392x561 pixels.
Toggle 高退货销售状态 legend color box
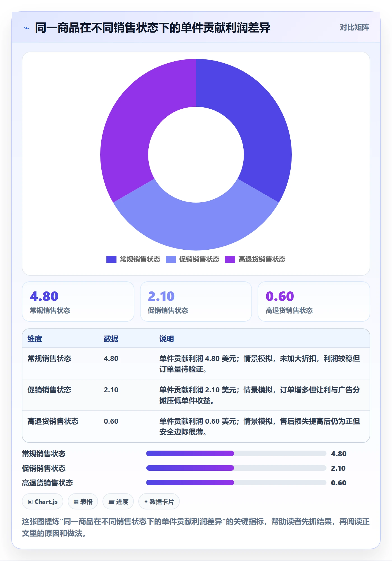[x=230, y=259]
